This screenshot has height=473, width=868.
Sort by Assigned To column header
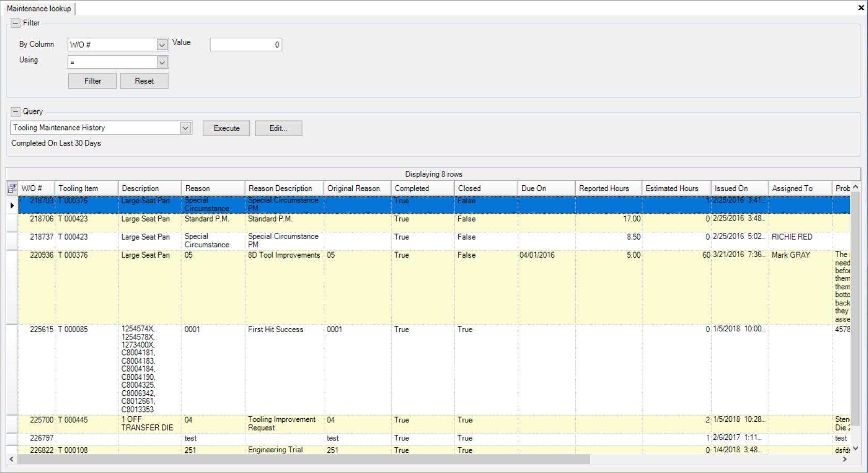(x=800, y=188)
